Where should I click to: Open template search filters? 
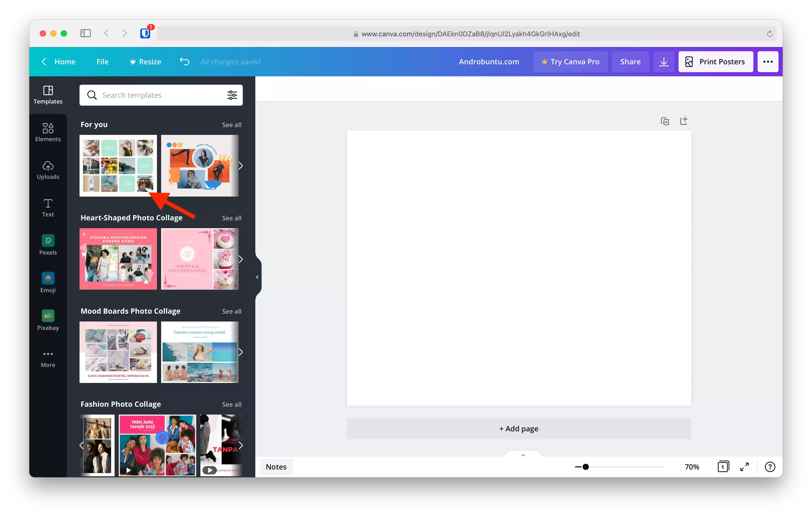(x=232, y=95)
